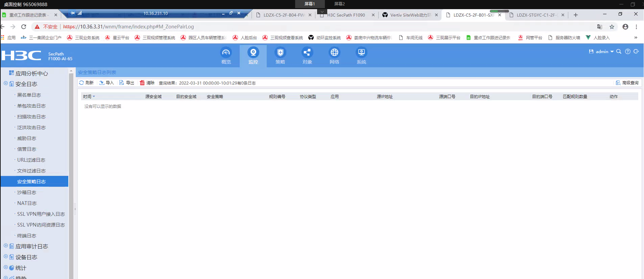Expand the 设备日志 tree section

coord(6,257)
